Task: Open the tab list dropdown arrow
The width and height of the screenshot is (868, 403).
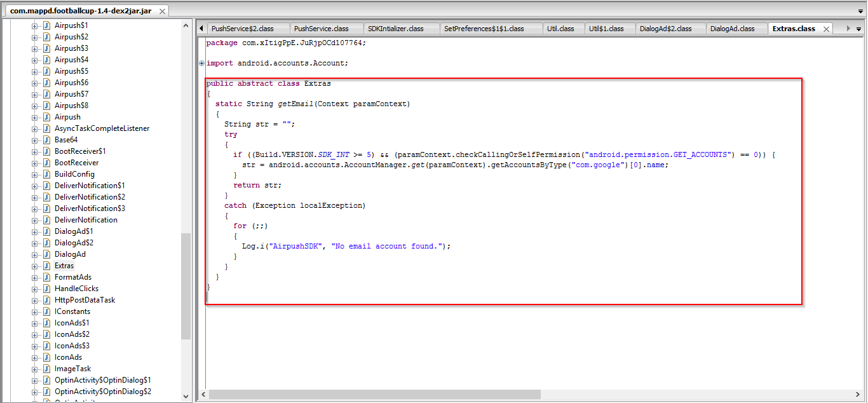Action: (x=859, y=29)
